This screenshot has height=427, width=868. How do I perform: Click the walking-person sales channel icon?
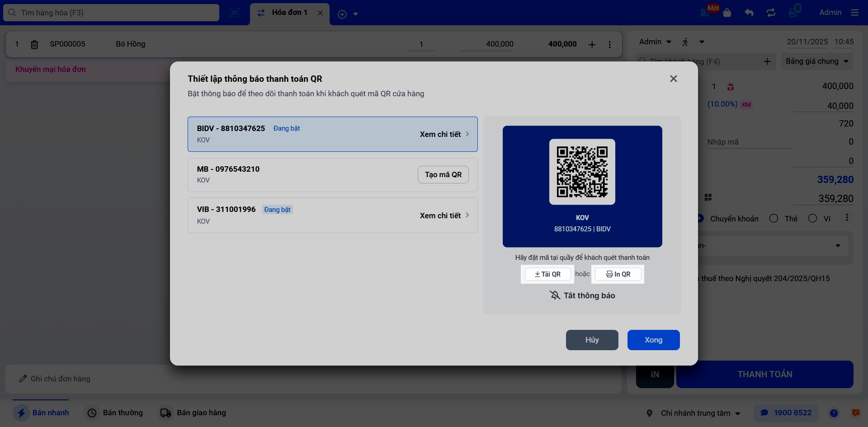(685, 42)
